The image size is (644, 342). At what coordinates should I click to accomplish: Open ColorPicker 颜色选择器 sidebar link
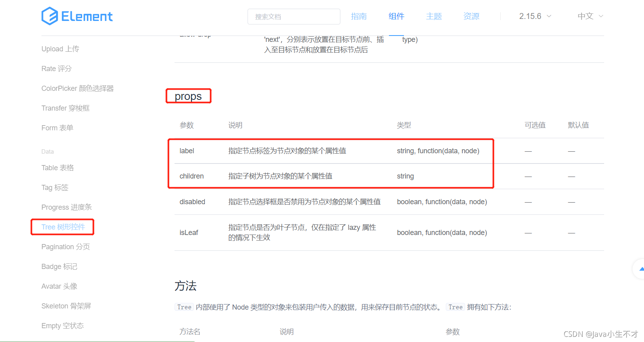pos(77,88)
